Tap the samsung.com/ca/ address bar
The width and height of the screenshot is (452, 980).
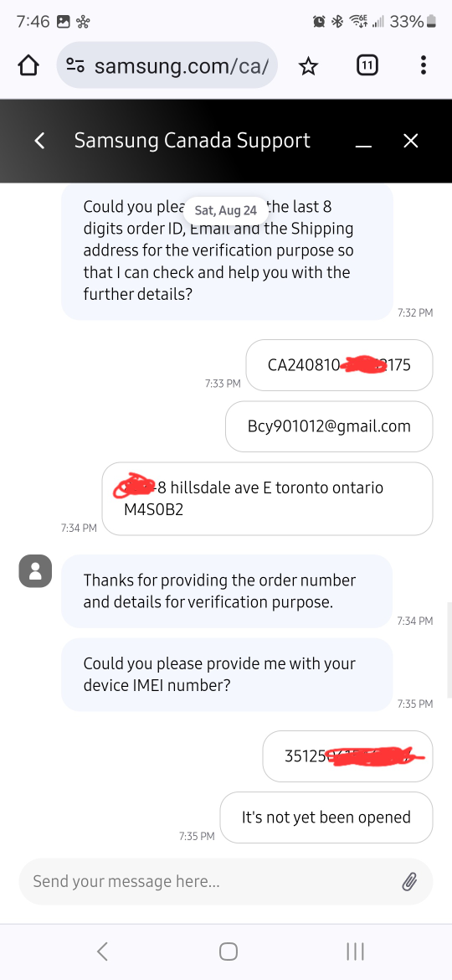167,65
